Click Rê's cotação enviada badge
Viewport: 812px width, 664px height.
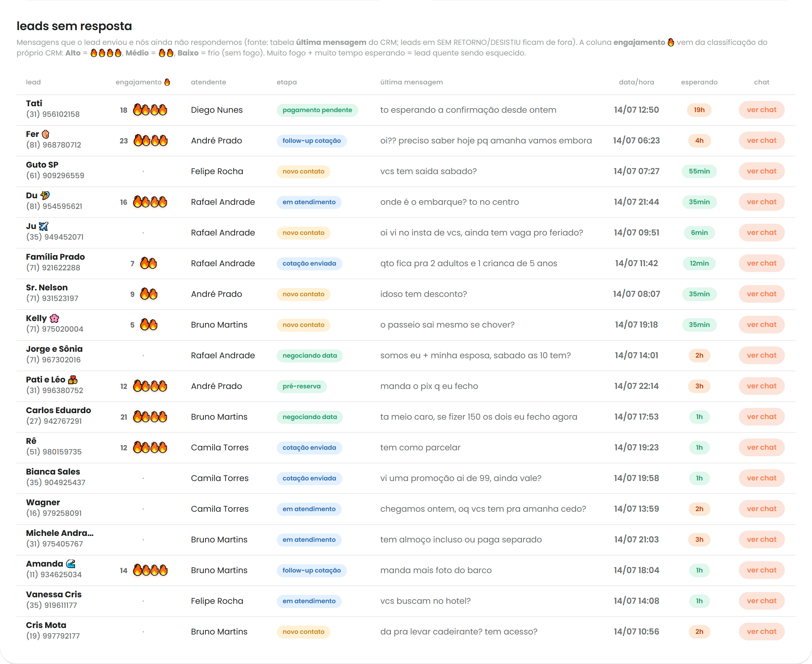point(309,447)
